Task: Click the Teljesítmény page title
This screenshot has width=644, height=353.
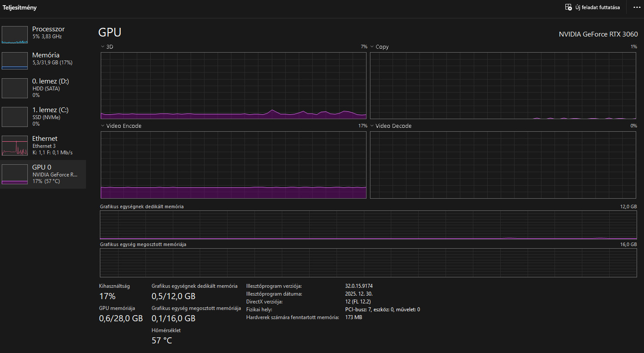Action: click(x=20, y=7)
